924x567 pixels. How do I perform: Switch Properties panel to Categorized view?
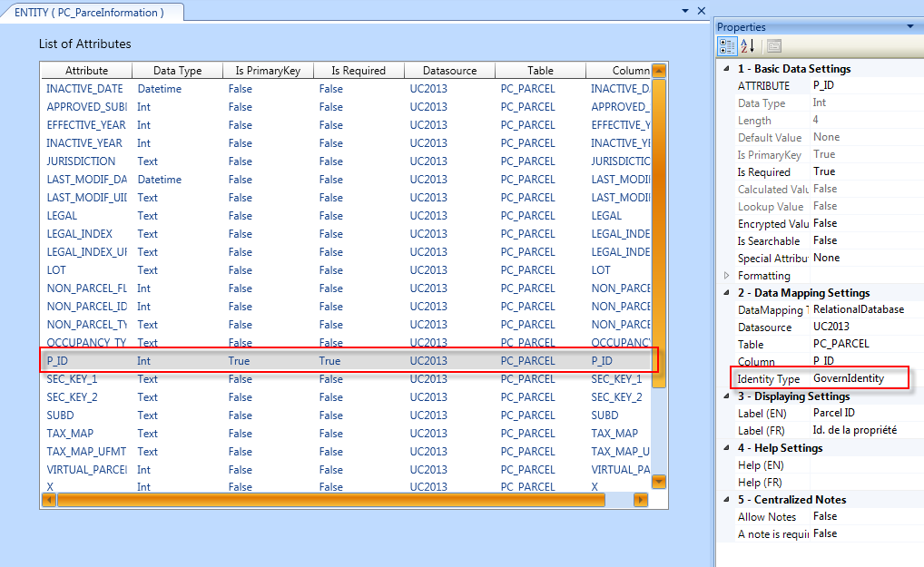(727, 46)
